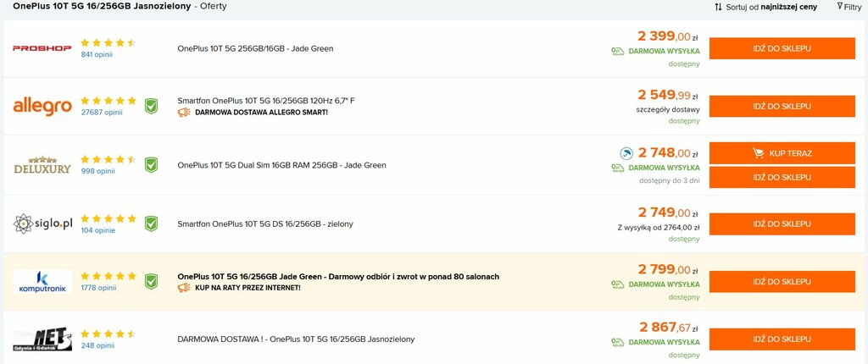Click 'szczegóły dostawy' under Allegro price
The image size is (868, 364).
pyautogui.click(x=668, y=109)
